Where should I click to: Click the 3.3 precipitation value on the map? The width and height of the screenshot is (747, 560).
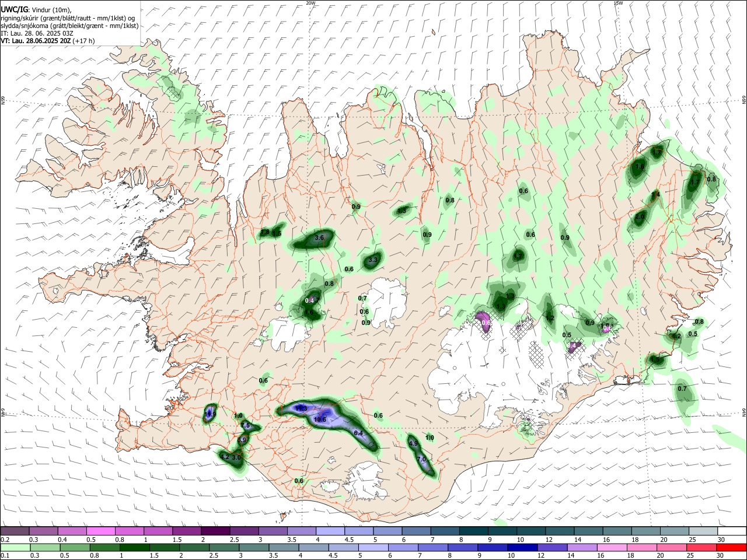[x=373, y=260]
